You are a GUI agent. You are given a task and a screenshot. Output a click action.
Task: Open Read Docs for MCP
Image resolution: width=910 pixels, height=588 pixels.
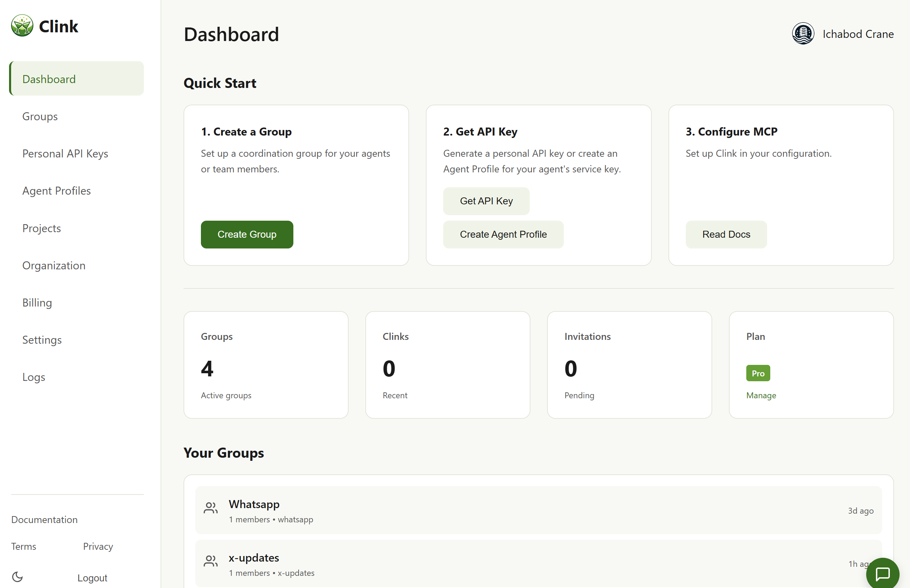(726, 235)
